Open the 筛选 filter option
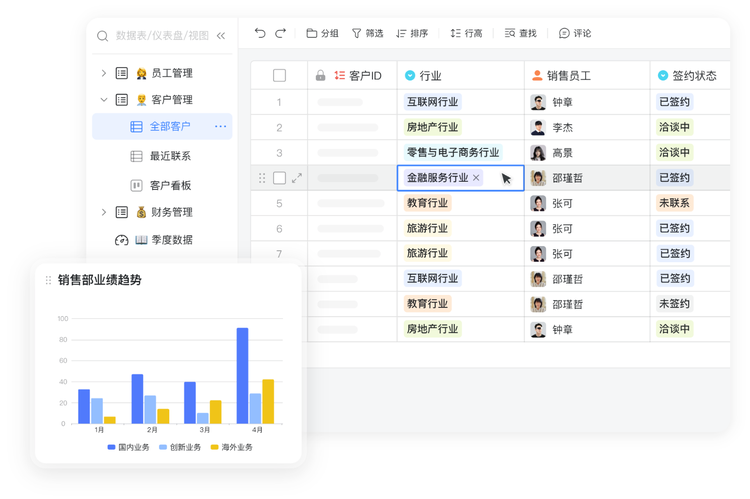Image resolution: width=750 pixels, height=499 pixels. click(367, 33)
